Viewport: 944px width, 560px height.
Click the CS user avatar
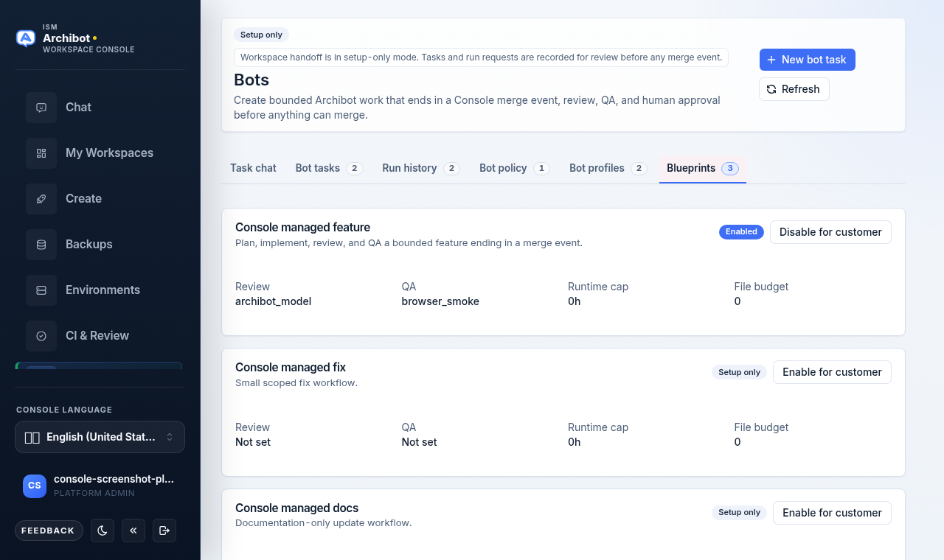(35, 486)
